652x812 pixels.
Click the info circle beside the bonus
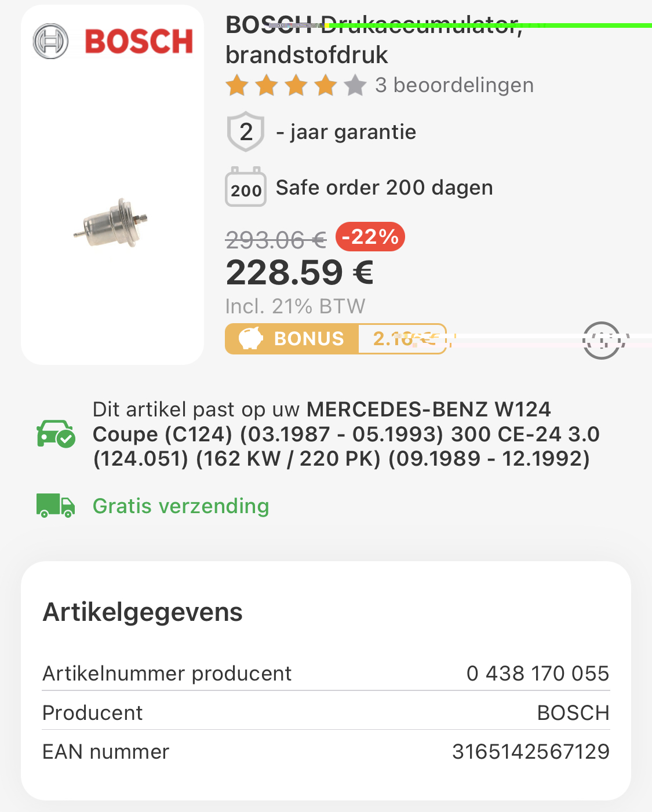tap(602, 340)
